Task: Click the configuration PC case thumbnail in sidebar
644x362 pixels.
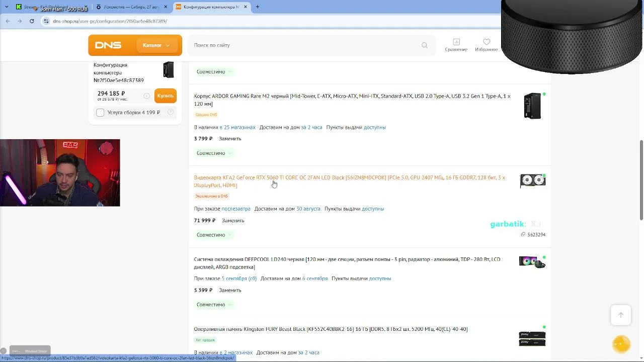Action: click(x=169, y=70)
